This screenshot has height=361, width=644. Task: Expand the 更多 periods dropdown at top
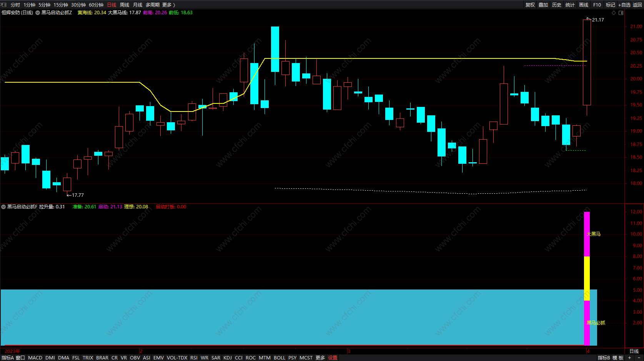168,5
